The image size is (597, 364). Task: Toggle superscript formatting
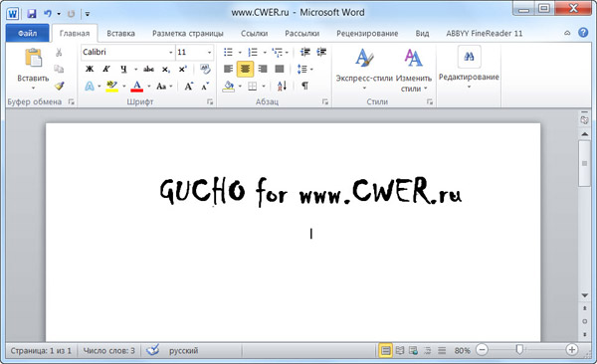(183, 69)
